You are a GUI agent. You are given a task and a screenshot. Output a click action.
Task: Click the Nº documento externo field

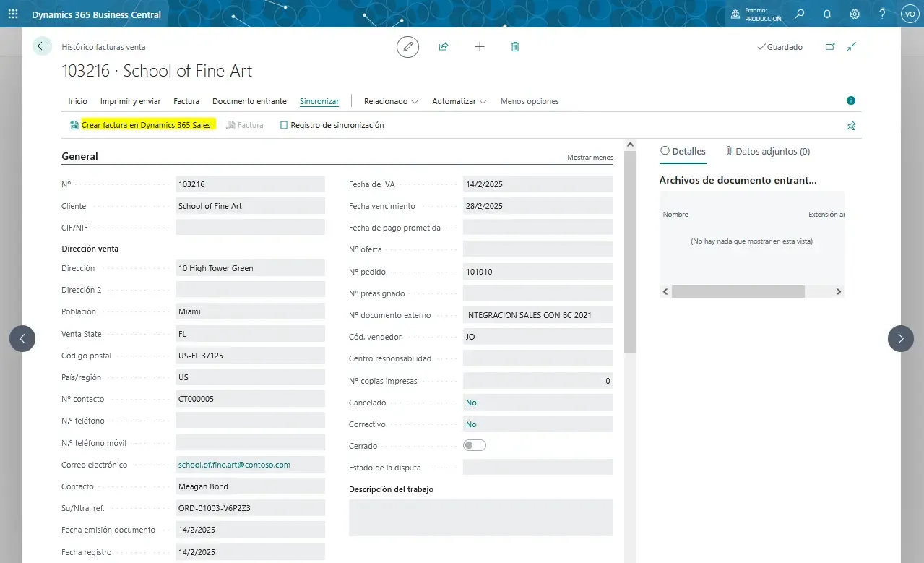coord(537,315)
